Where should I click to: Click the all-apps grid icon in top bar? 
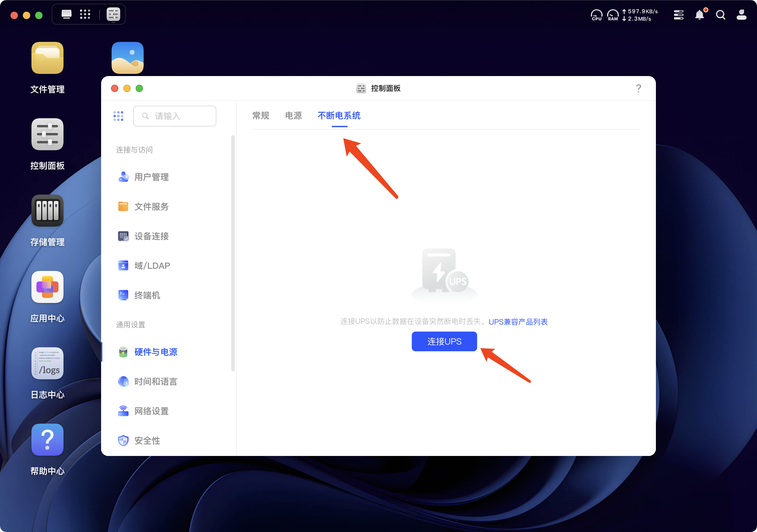point(85,14)
